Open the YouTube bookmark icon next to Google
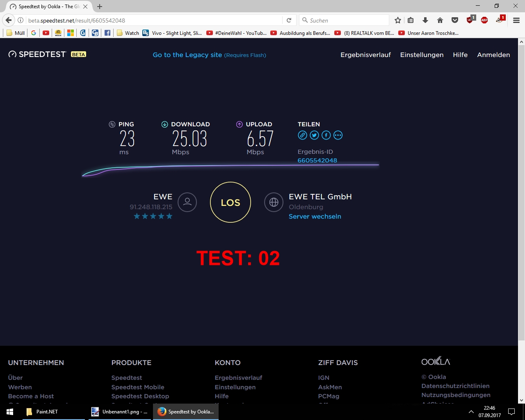The image size is (525, 420). (x=46, y=33)
